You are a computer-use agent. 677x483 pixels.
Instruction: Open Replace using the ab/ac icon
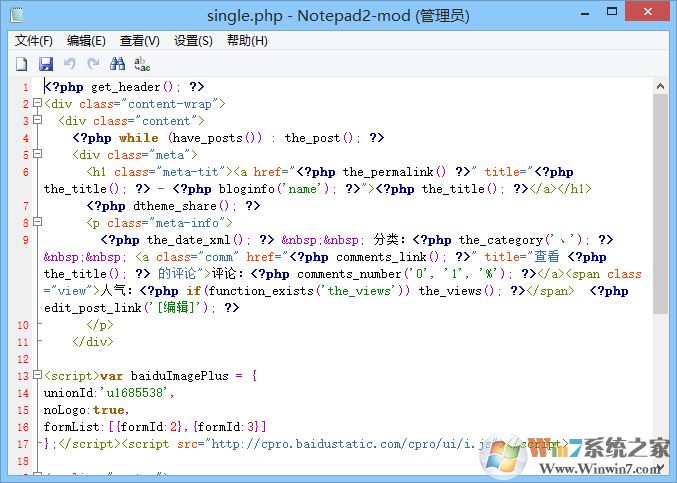pyautogui.click(x=142, y=64)
